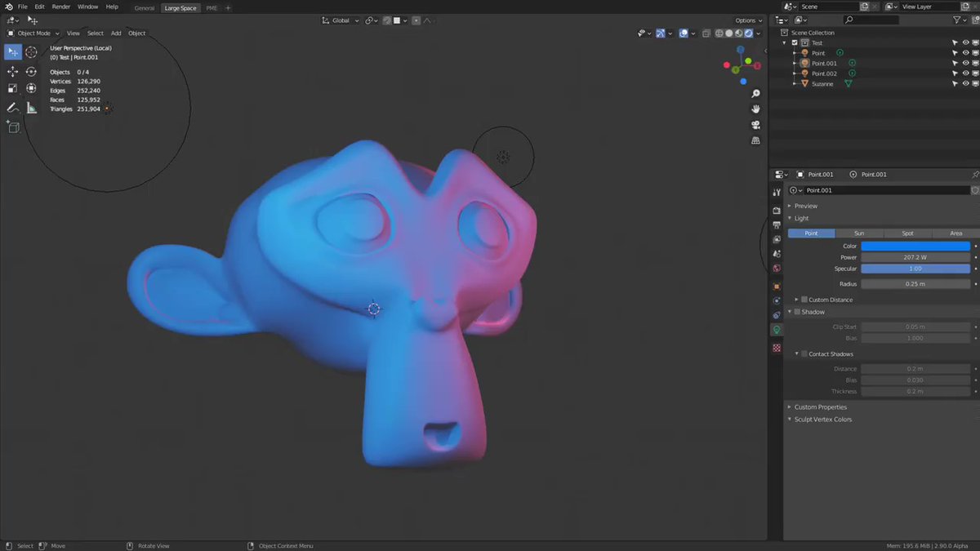Open the viewport Options dropdown
The width and height of the screenshot is (980, 551).
coord(748,20)
